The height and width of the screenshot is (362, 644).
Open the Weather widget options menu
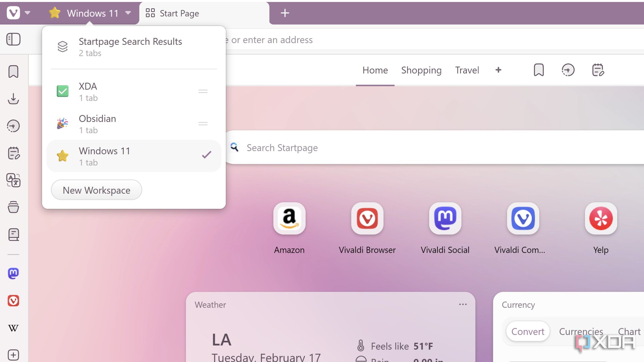[x=463, y=304]
